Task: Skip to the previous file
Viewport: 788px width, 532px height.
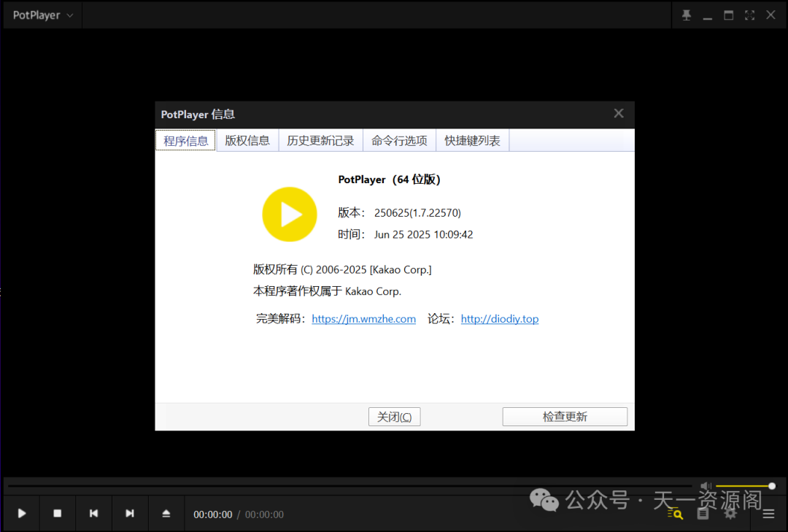Action: point(93,513)
